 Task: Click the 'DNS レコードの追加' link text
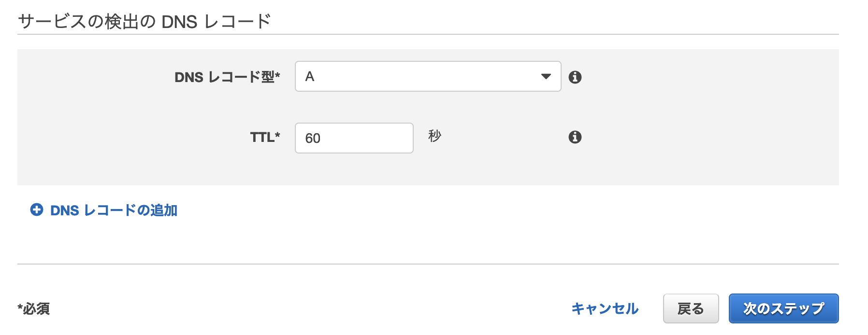tap(114, 210)
